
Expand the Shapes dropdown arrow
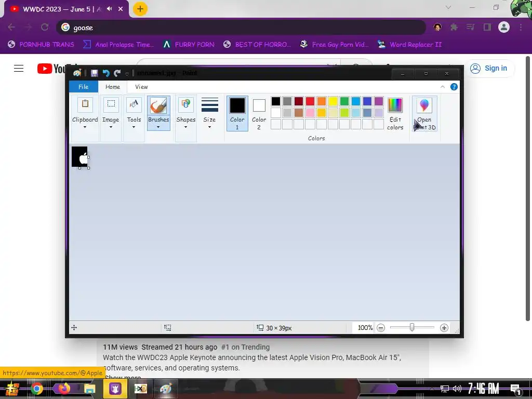coord(185,127)
